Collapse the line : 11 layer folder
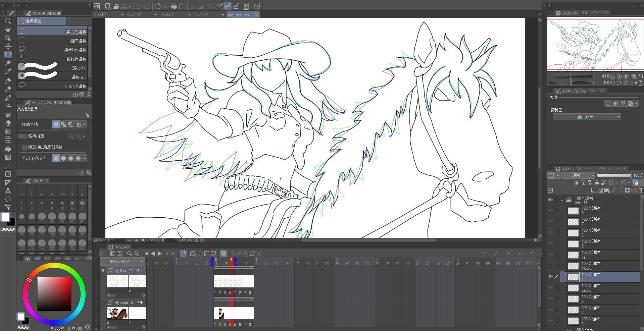 [562, 200]
